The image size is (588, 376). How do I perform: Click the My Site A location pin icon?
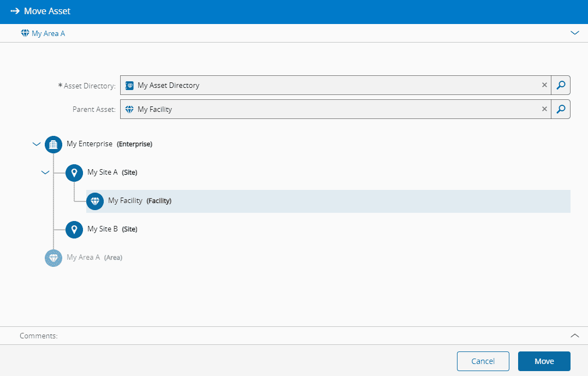[74, 172]
